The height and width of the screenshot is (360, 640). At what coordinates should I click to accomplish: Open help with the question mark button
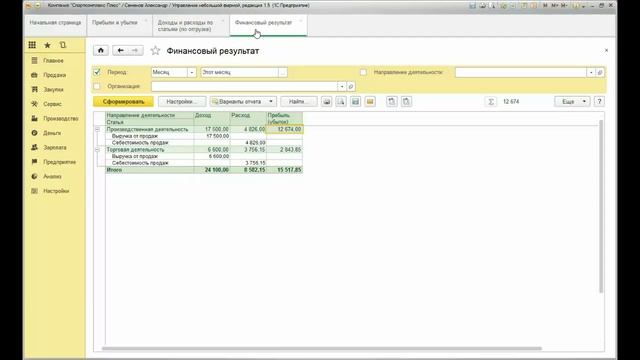[x=599, y=102]
